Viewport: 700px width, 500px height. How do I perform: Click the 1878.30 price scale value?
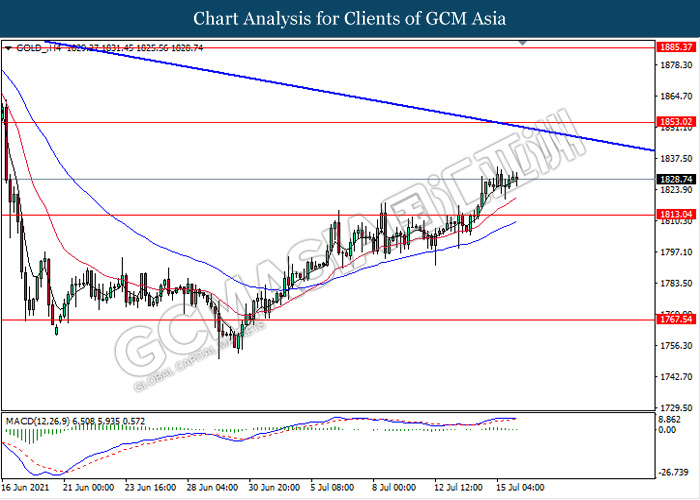(x=676, y=65)
